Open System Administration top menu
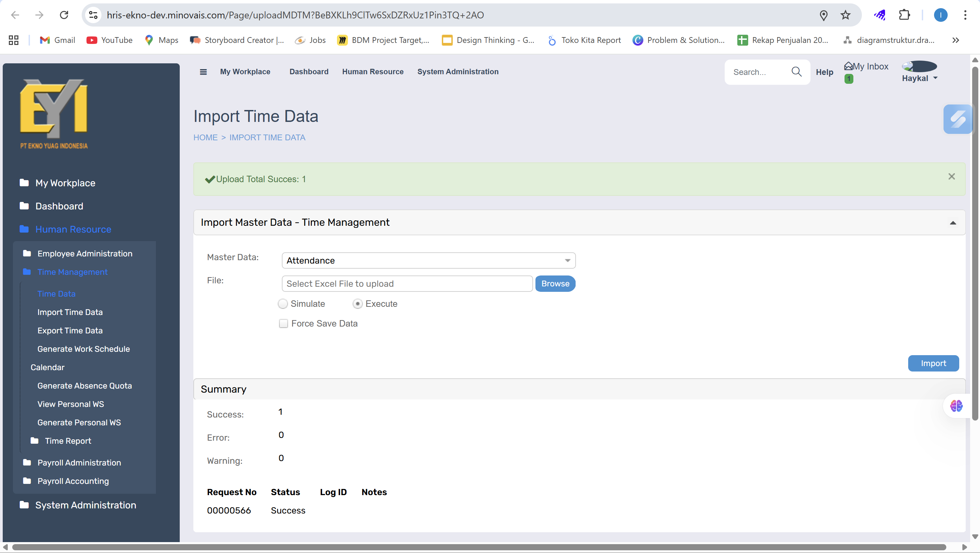Image resolution: width=980 pixels, height=553 pixels. (458, 72)
